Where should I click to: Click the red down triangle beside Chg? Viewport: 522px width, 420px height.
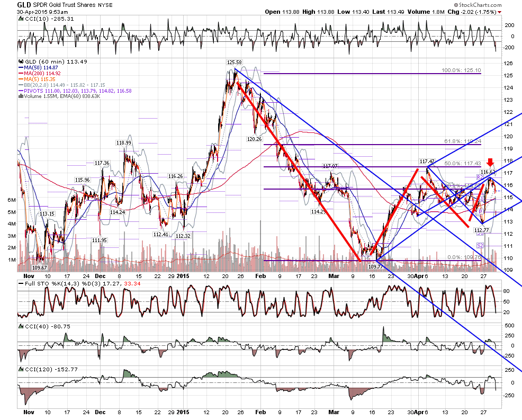[499, 12]
